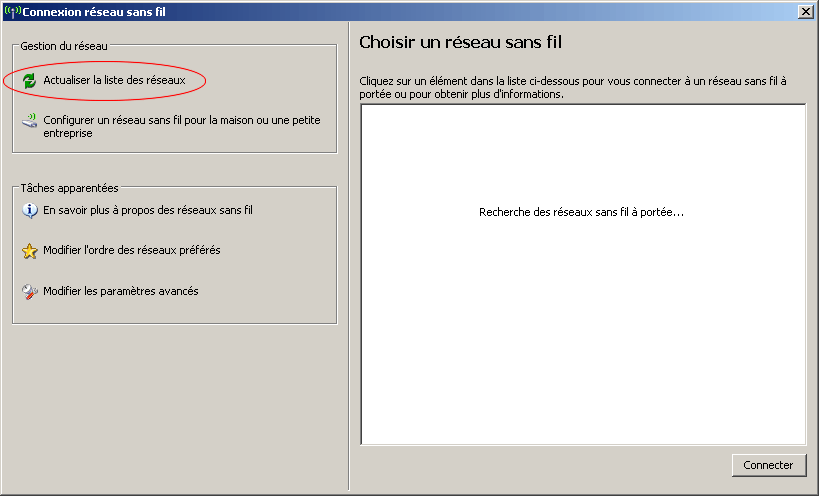Click the wrench advanced settings icon
The width and height of the screenshot is (819, 496).
tap(30, 292)
